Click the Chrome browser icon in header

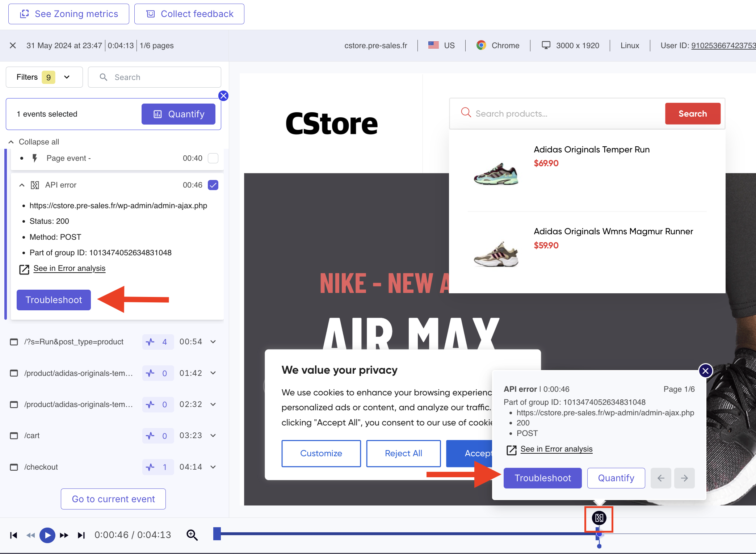(x=481, y=45)
